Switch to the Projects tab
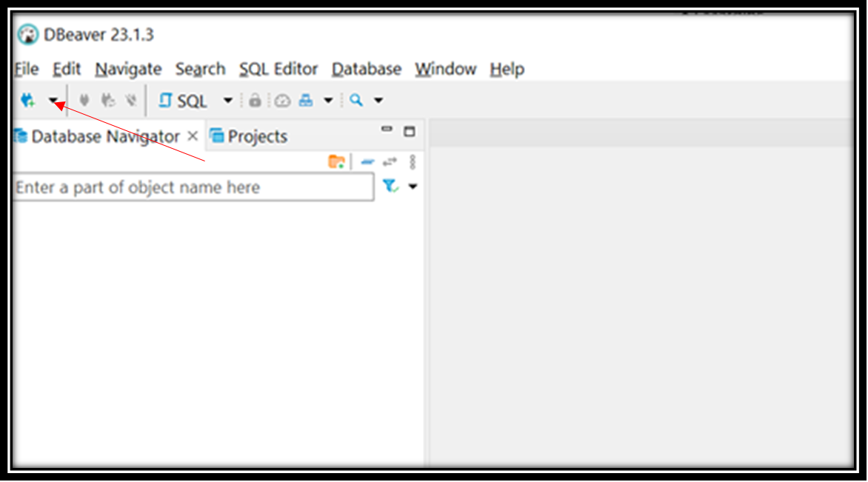868x482 pixels. click(x=249, y=136)
